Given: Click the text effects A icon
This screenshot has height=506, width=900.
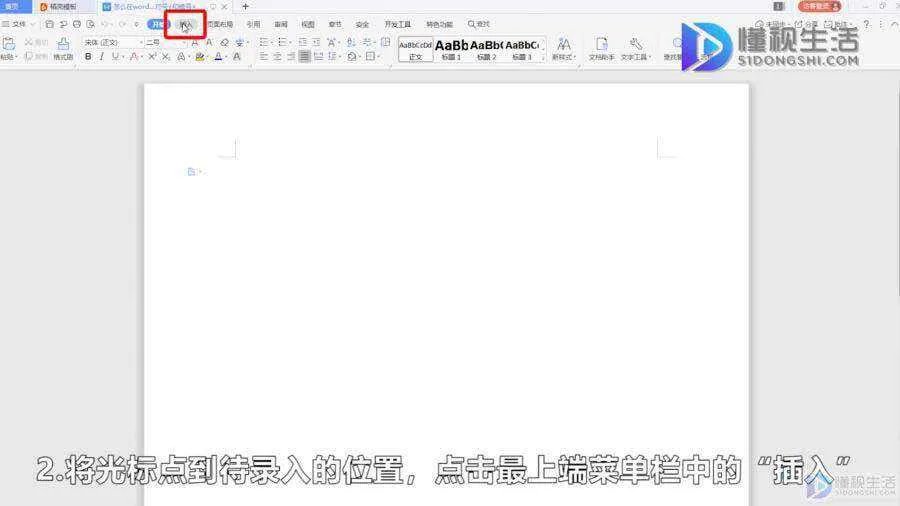Looking at the screenshot, I should 181,56.
